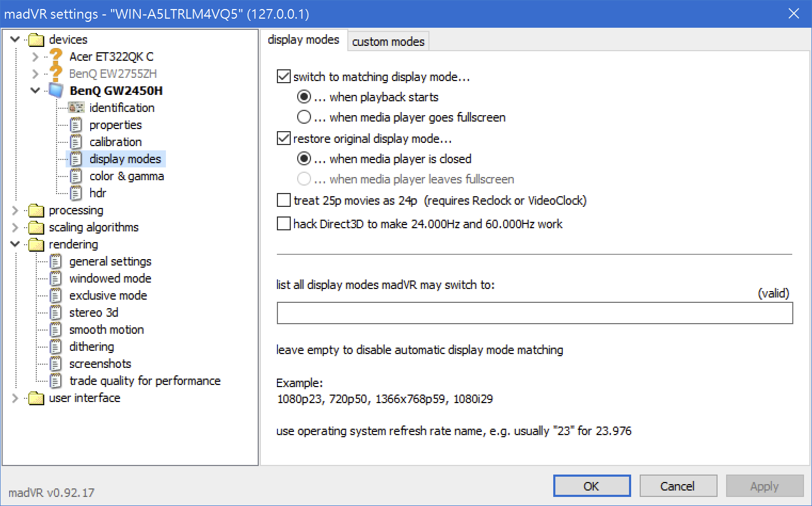Click the display modes page icon in tree
This screenshot has width=812, height=506.
click(76, 159)
